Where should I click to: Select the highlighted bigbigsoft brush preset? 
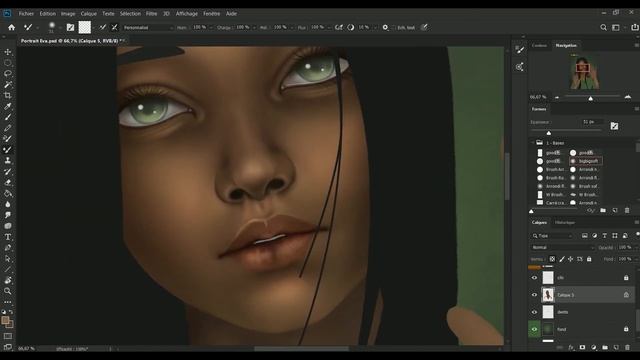(x=585, y=161)
